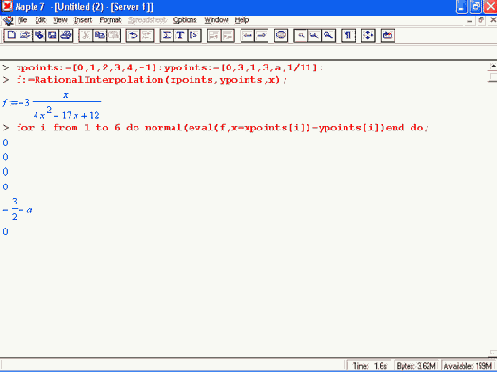Create a new worksheet via toolbar icon

pyautogui.click(x=11, y=35)
